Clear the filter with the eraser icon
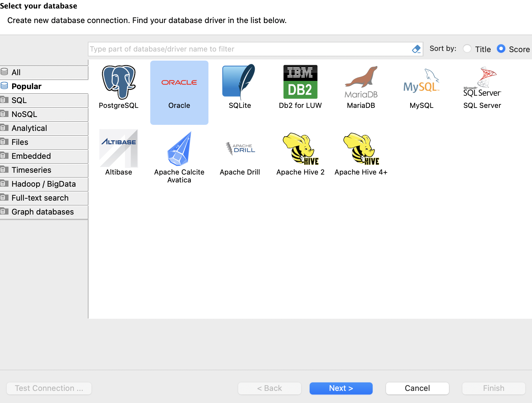This screenshot has width=532, height=403. point(416,49)
